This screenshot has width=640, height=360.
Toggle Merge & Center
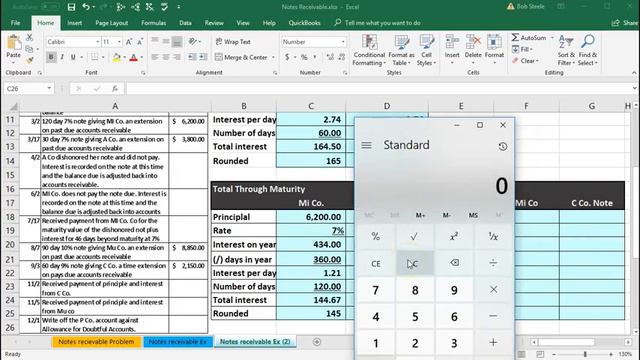click(x=241, y=57)
